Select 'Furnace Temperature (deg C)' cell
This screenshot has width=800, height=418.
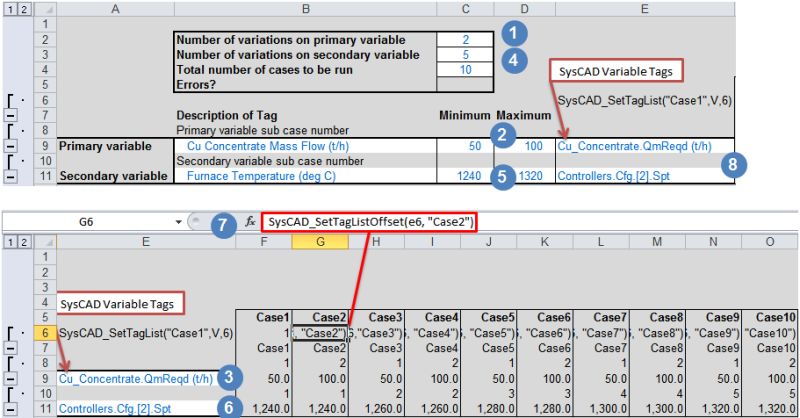coord(305,176)
